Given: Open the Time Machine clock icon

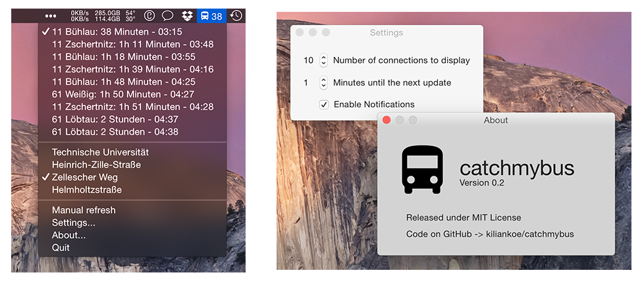Looking at the screenshot, I should (236, 16).
